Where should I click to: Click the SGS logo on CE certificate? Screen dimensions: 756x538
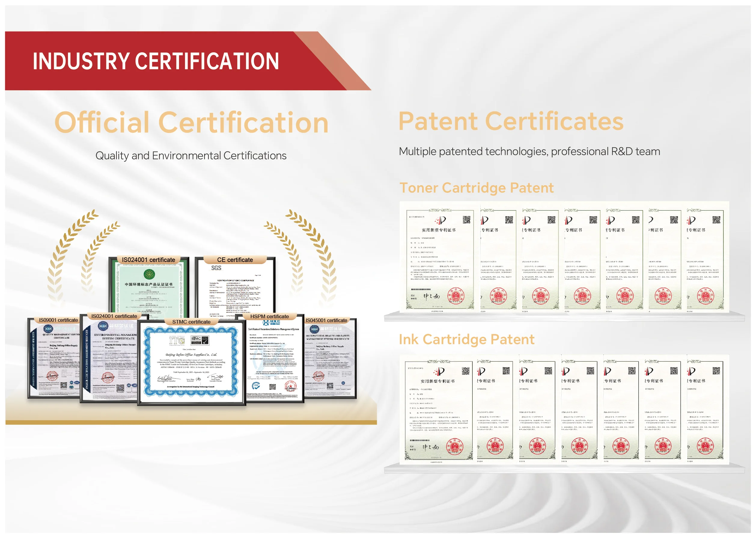pos(216,268)
